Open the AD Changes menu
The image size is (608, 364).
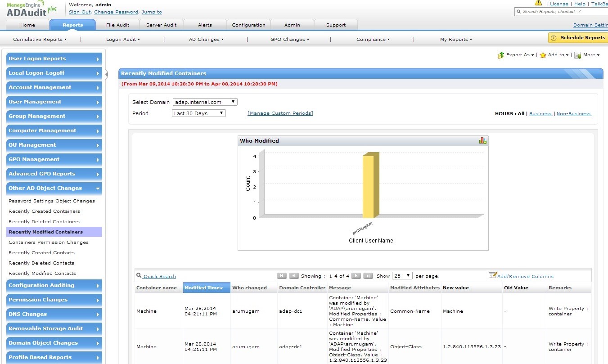(x=206, y=39)
